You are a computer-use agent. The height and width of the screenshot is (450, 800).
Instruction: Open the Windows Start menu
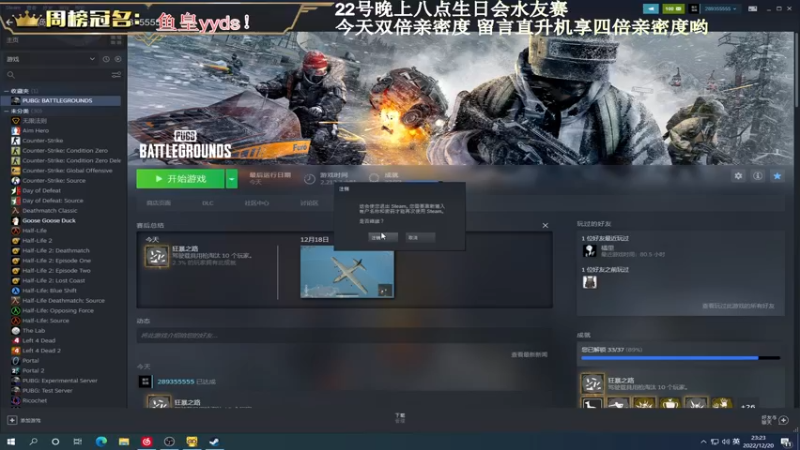point(11,441)
